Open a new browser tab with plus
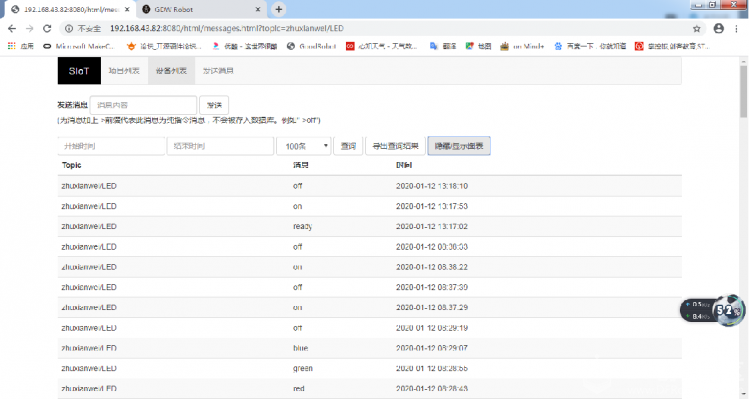The width and height of the screenshot is (749, 399). 278,9
